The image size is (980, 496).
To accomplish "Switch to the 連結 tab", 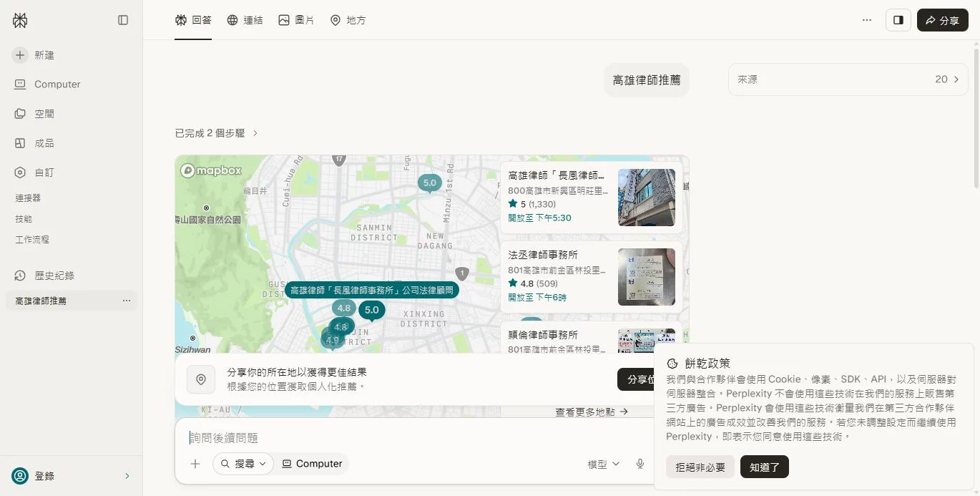I will 245,20.
